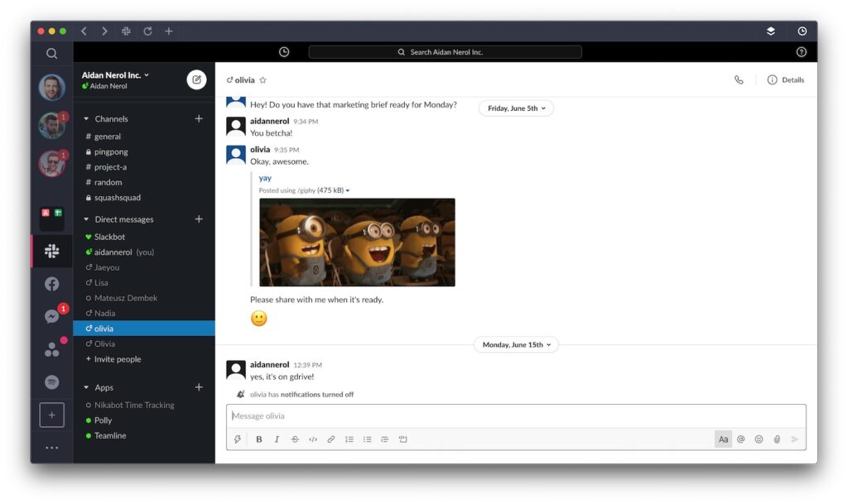Open Aidan Nerol Inc. workspace menu
The image size is (848, 504).
(115, 75)
